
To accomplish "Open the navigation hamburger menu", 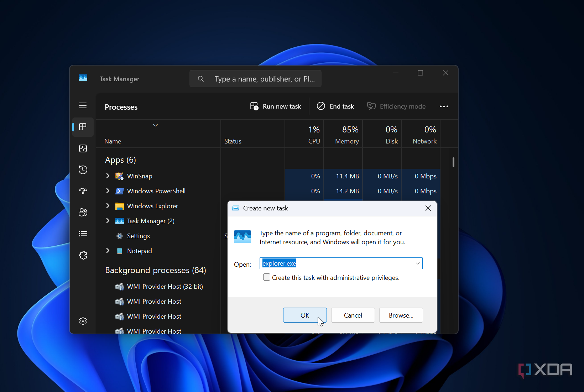I will click(83, 105).
